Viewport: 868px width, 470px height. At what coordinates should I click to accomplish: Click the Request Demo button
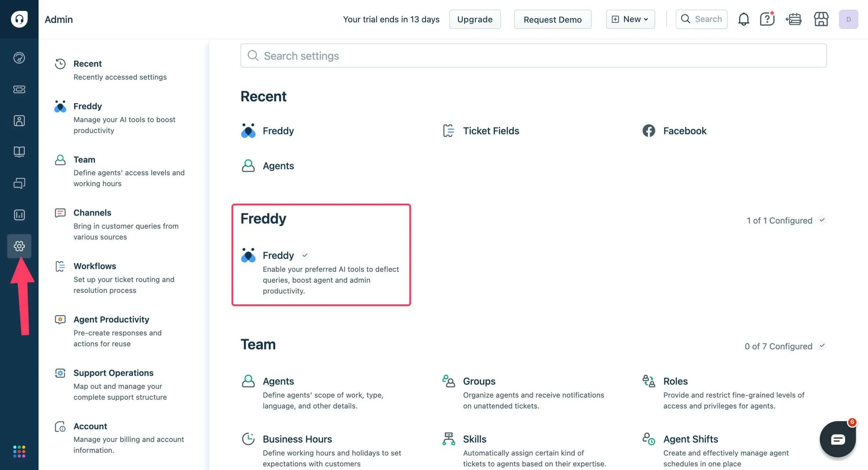[x=553, y=19]
